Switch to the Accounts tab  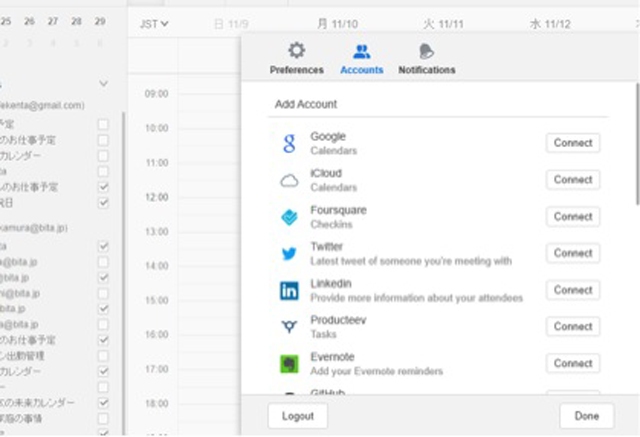pos(362,58)
